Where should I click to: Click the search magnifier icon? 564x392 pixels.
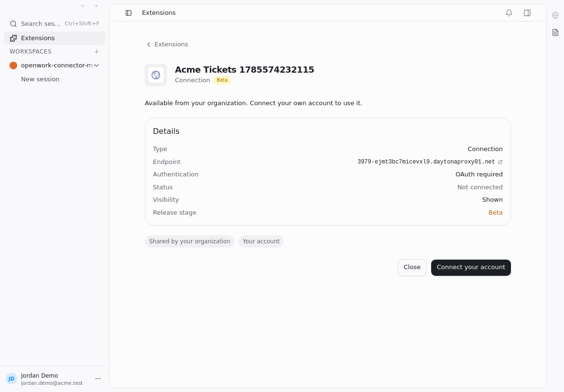[13, 24]
